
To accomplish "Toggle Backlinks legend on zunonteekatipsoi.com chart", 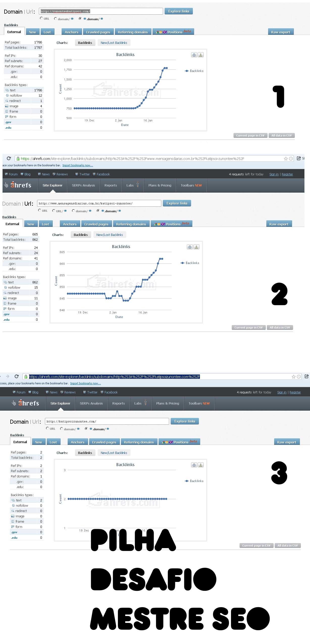I will (194, 71).
